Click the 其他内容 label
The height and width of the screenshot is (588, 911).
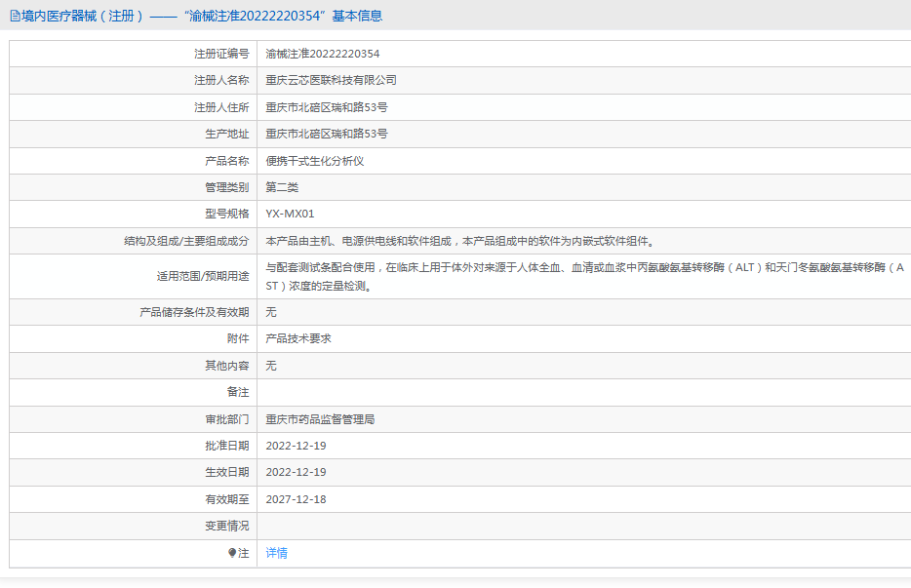227,366
